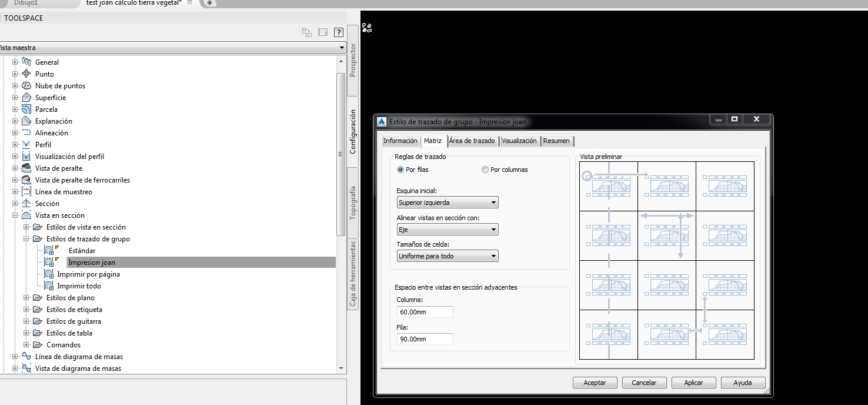Select the Imprimir todo tree item
Viewport: 868px width, 405px height.
point(79,286)
